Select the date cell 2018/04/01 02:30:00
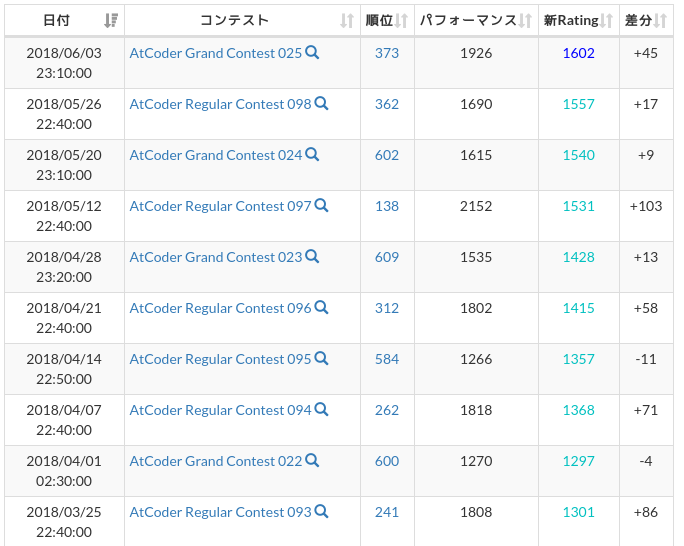Viewport: 684px width, 546px height. [x=64, y=471]
